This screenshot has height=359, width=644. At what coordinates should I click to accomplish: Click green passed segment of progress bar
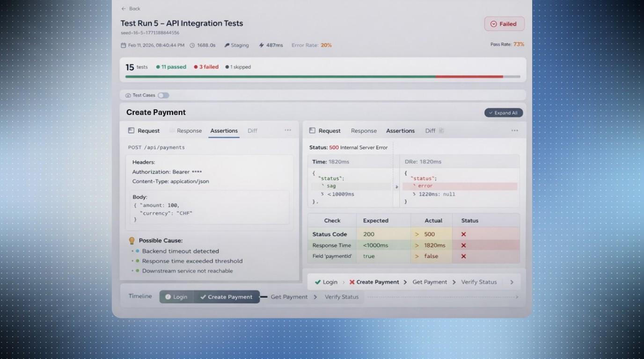click(x=280, y=77)
